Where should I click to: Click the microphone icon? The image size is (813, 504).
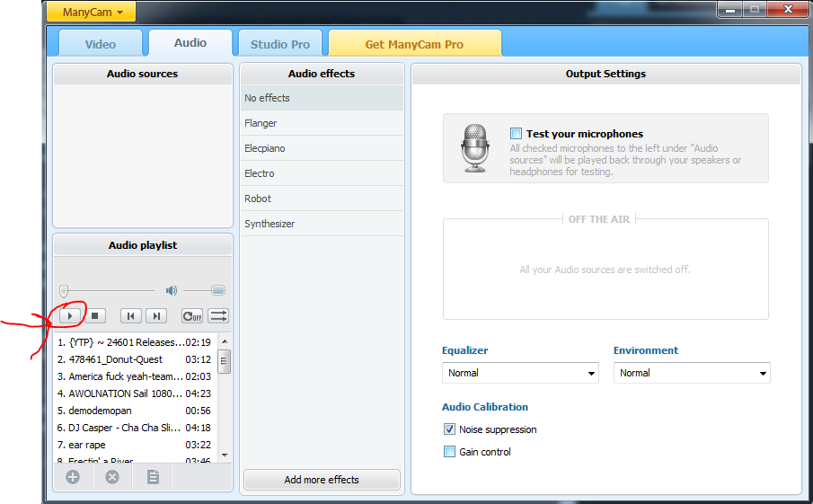point(474,148)
